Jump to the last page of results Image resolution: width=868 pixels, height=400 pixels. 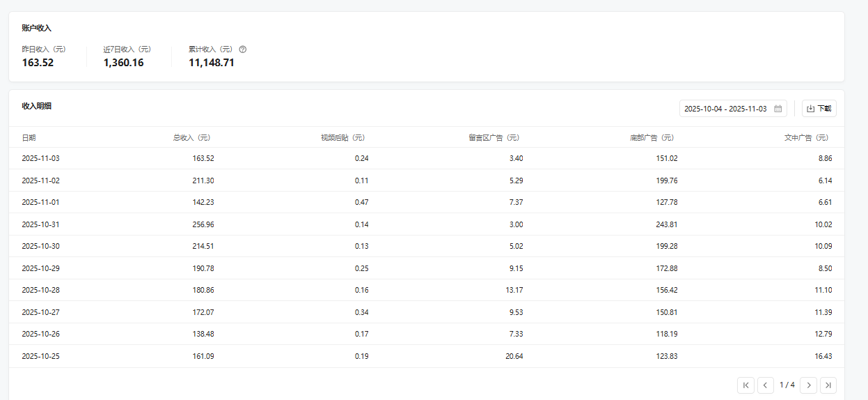(828, 385)
